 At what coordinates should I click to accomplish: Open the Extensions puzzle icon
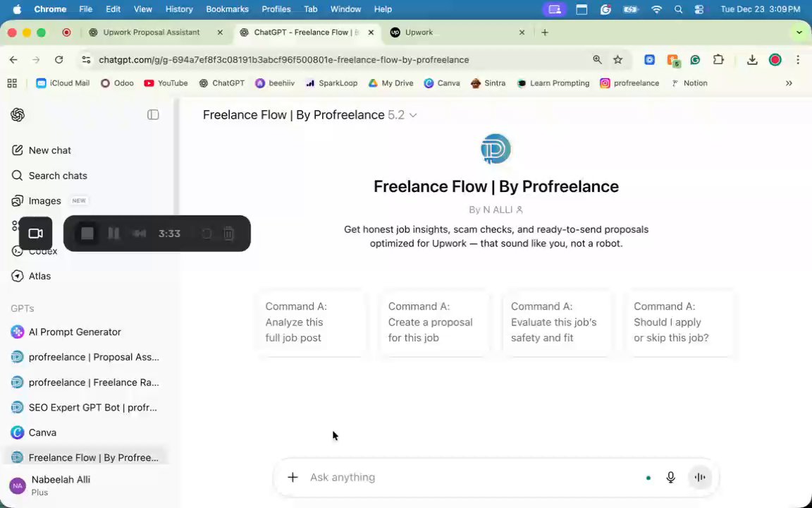click(x=718, y=59)
